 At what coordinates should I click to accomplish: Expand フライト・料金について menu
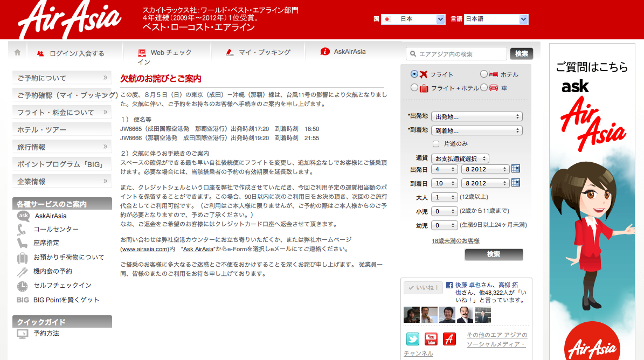pyautogui.click(x=62, y=112)
